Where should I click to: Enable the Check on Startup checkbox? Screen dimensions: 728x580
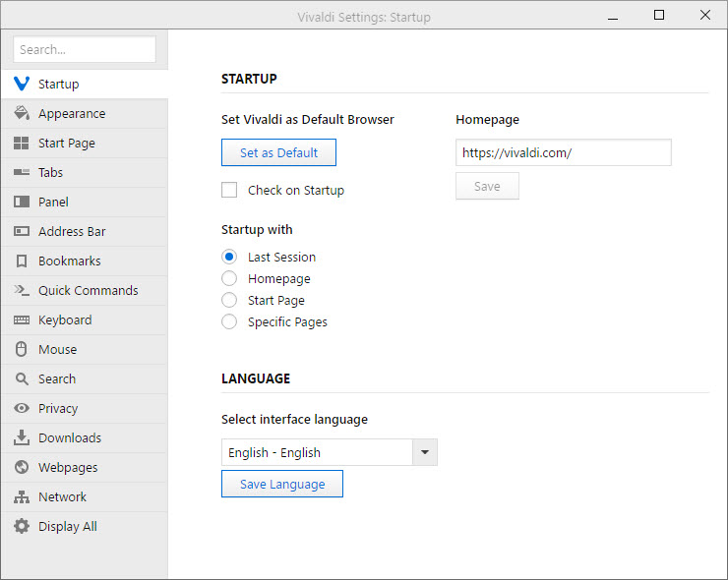[x=229, y=190]
